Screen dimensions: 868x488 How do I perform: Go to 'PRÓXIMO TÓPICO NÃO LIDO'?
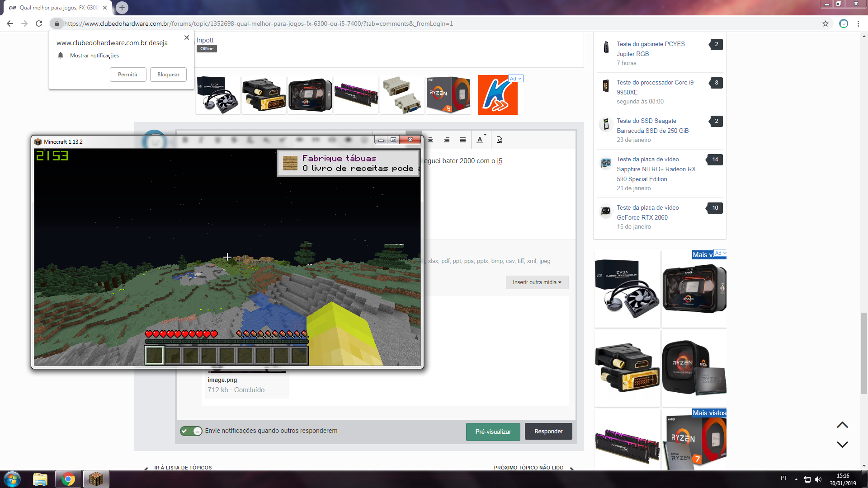pyautogui.click(x=528, y=468)
